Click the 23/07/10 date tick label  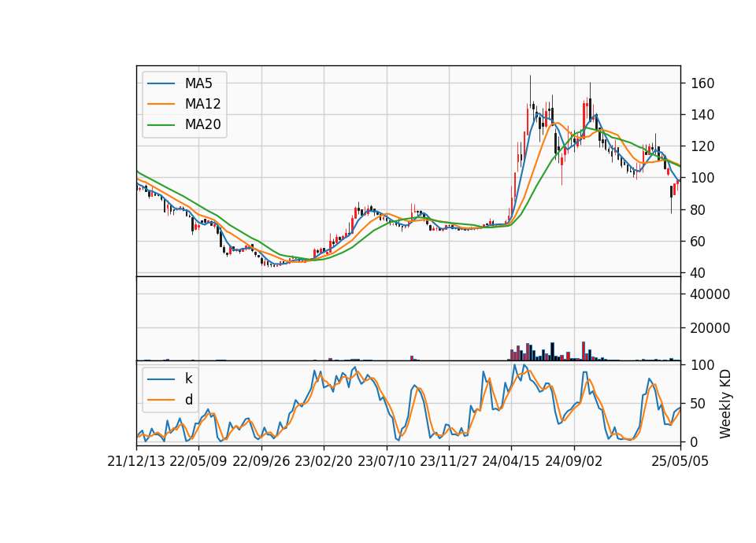pyautogui.click(x=386, y=461)
